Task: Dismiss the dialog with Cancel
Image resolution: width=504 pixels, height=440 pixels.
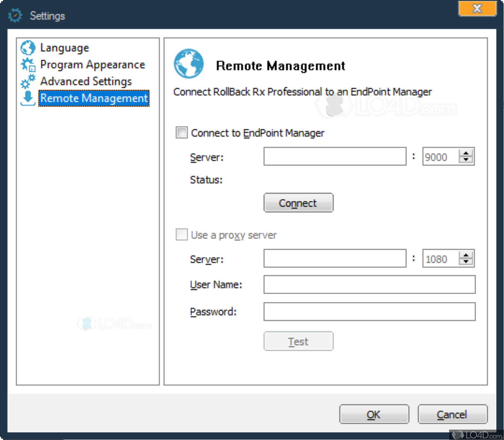Action: pos(452,414)
